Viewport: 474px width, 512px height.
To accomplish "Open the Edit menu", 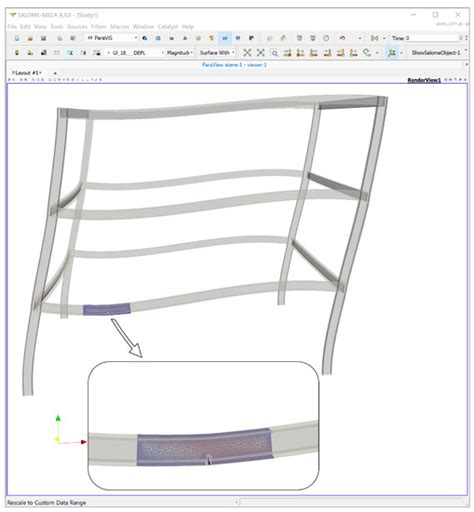I will click(x=25, y=27).
